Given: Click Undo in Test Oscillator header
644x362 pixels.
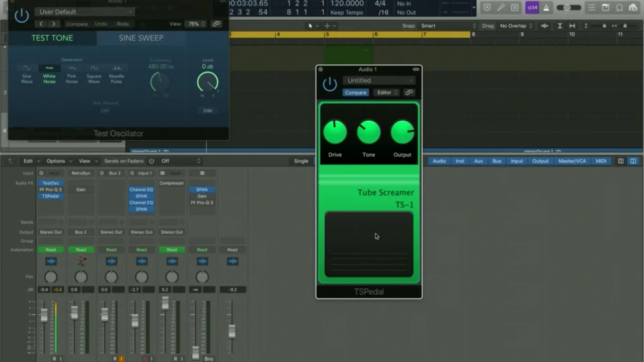Looking at the screenshot, I should click(x=101, y=24).
